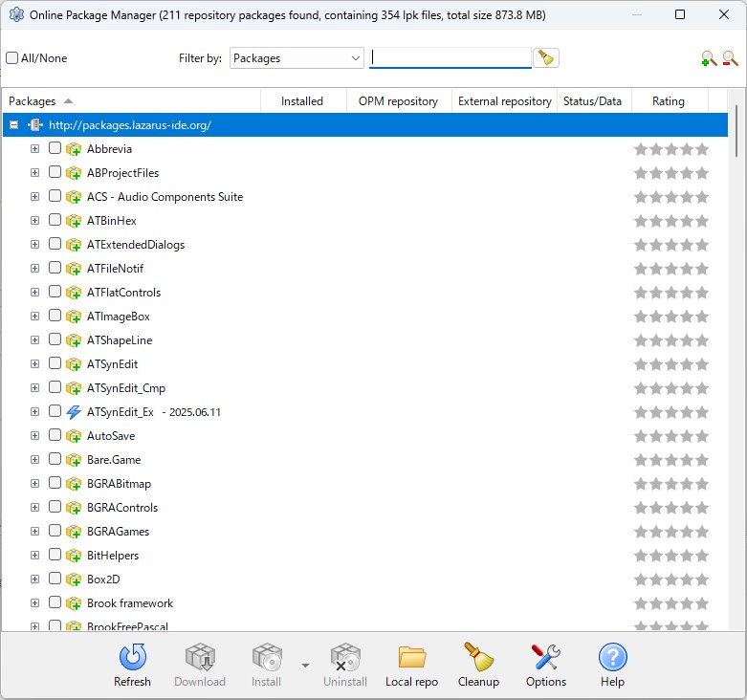Viewport: 747px width, 700px height.
Task: Collapse all with the red minus magnifier
Action: [730, 58]
